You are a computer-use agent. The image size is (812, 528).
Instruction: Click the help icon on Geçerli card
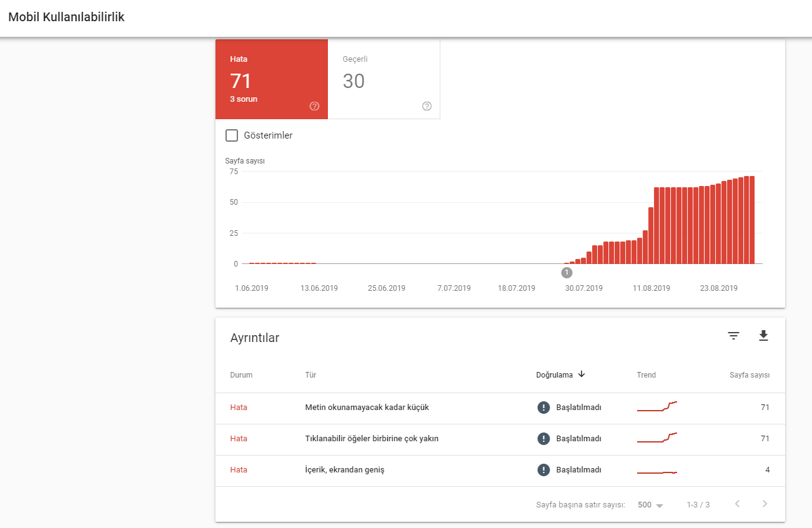coord(427,106)
